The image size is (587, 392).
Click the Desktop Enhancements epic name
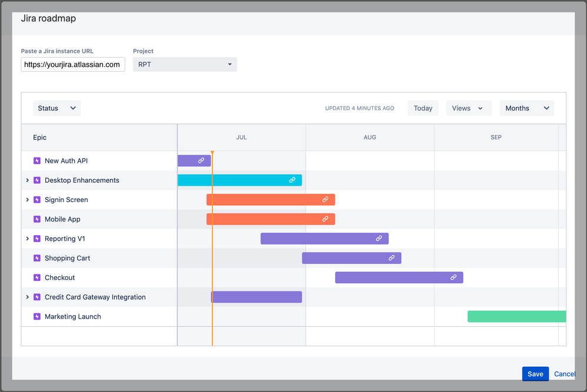[x=82, y=180]
